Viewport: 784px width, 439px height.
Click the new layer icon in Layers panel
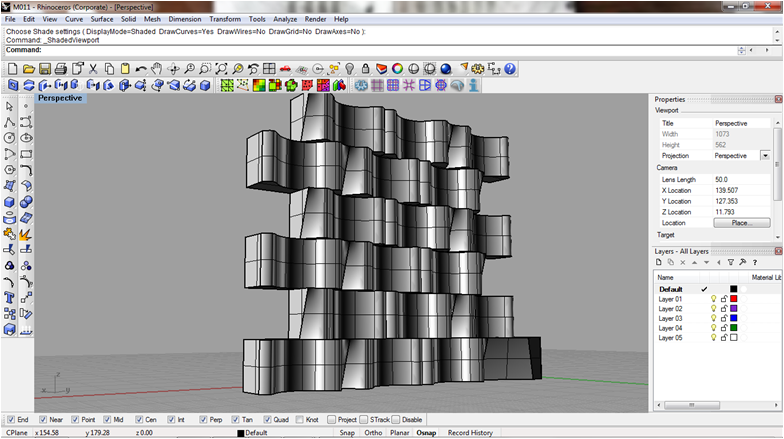click(661, 262)
